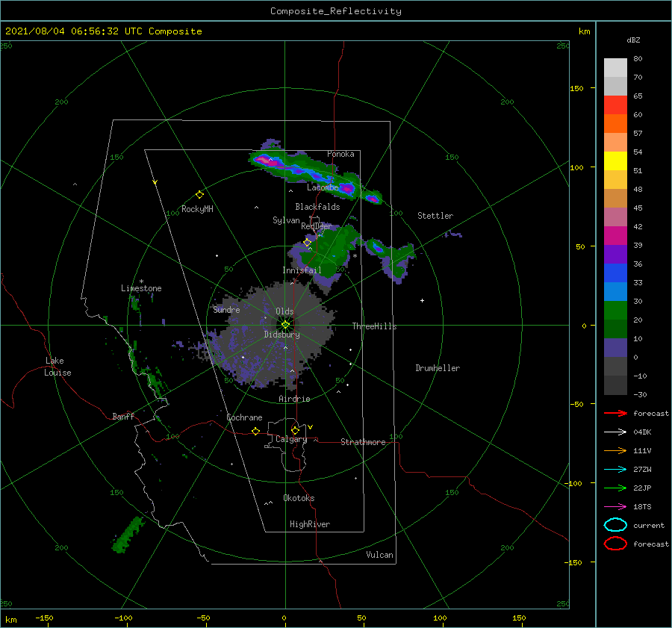Click the Strathmore town label
This screenshot has width=672, height=628.
tap(363, 442)
